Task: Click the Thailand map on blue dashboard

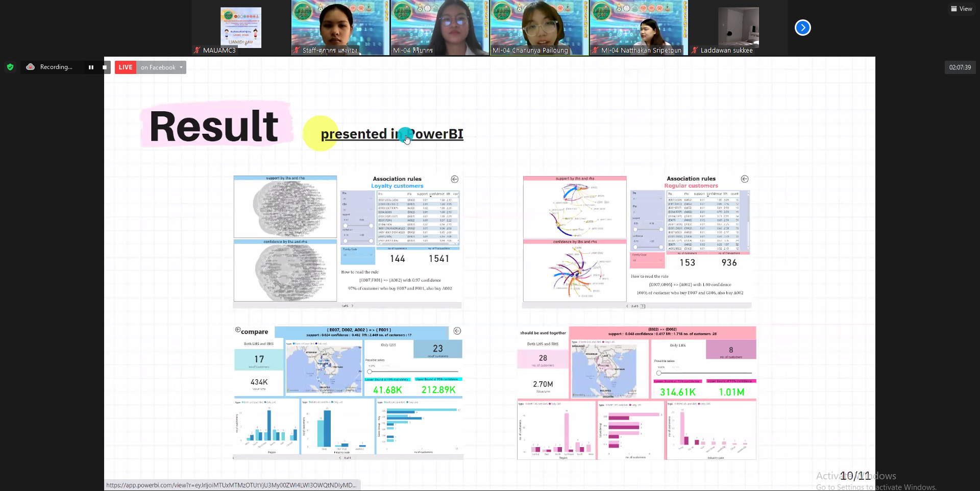Action: (324, 369)
